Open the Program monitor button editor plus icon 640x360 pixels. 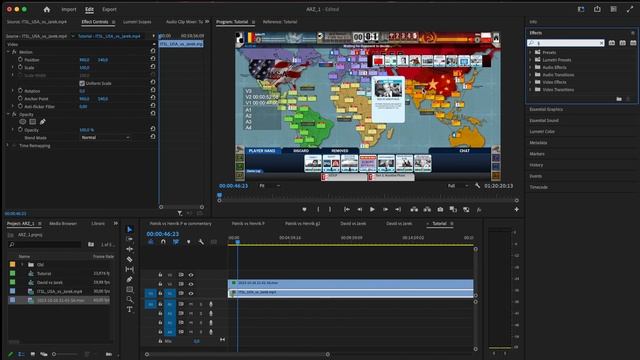click(516, 209)
